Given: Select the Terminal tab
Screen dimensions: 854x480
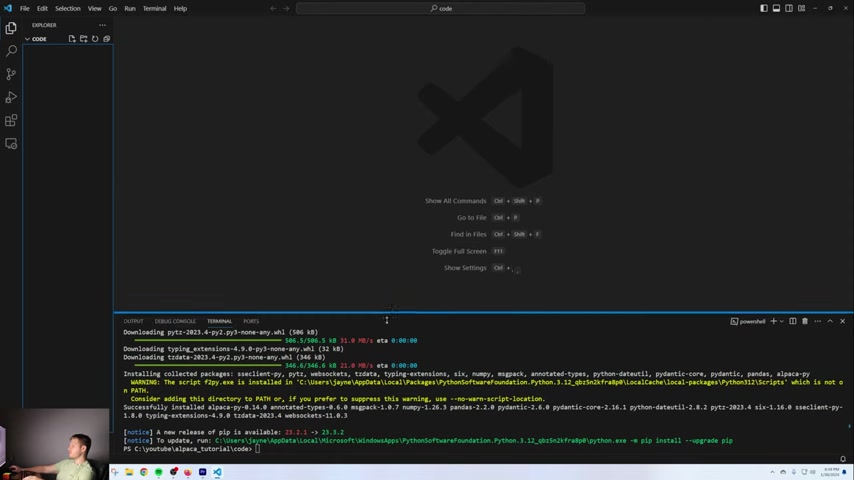Looking at the screenshot, I should pyautogui.click(x=219, y=321).
